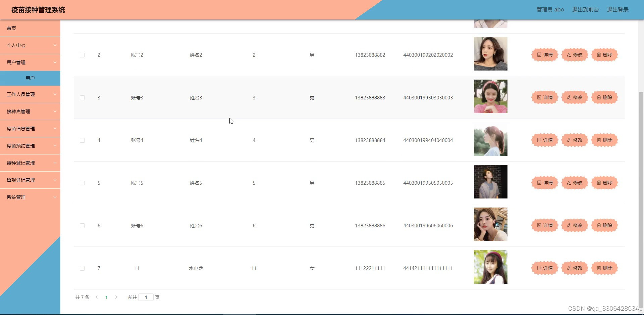Go to 首页 in the sidebar
This screenshot has width=644, height=315.
(x=30, y=28)
